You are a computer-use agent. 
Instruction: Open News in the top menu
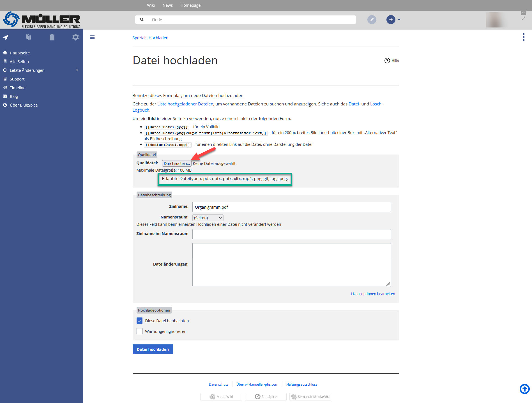coord(167,5)
